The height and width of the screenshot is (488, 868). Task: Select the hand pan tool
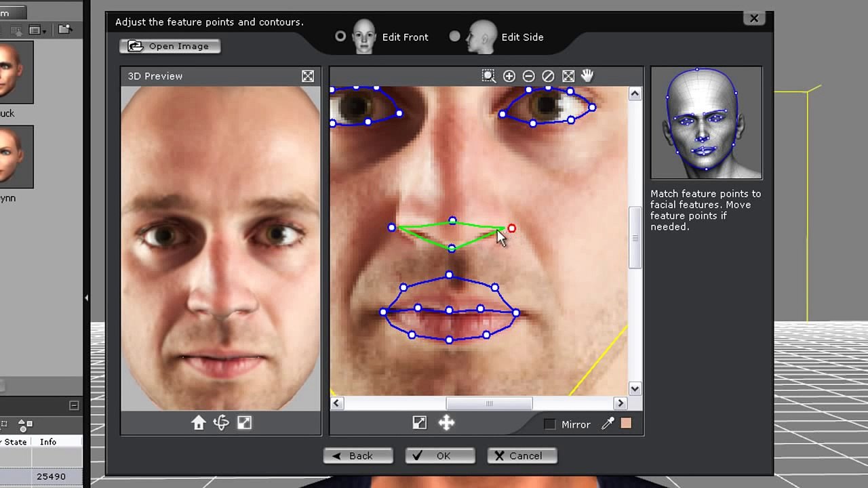[x=587, y=76]
